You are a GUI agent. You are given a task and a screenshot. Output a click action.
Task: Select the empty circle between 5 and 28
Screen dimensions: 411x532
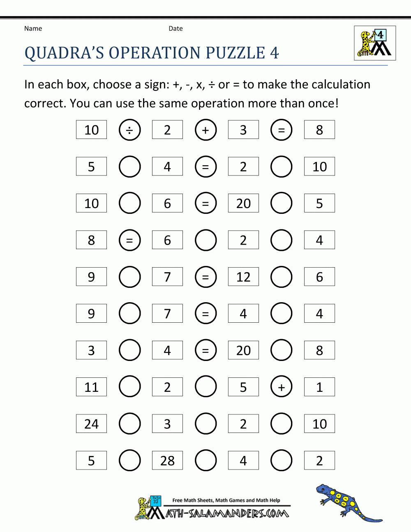(x=129, y=460)
